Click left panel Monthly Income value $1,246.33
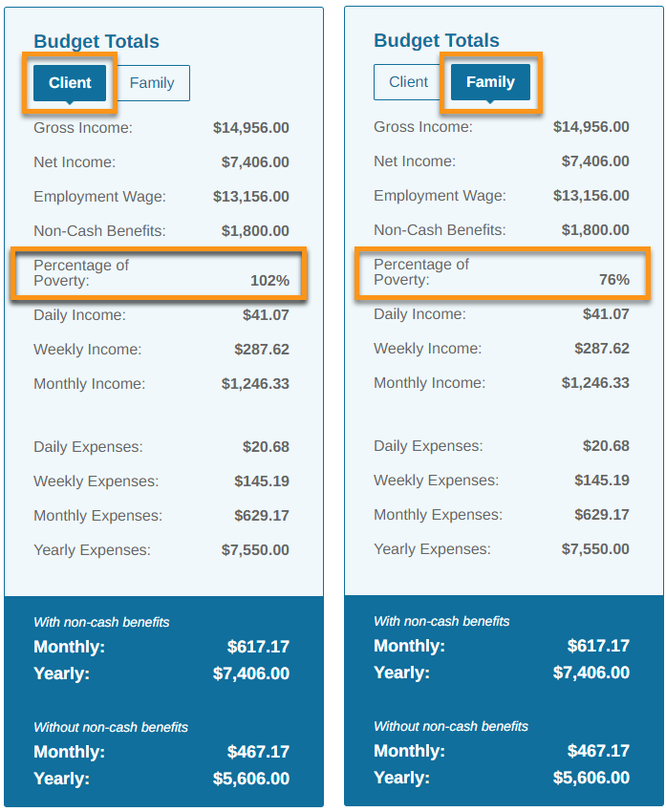The image size is (666, 812). pyautogui.click(x=255, y=384)
